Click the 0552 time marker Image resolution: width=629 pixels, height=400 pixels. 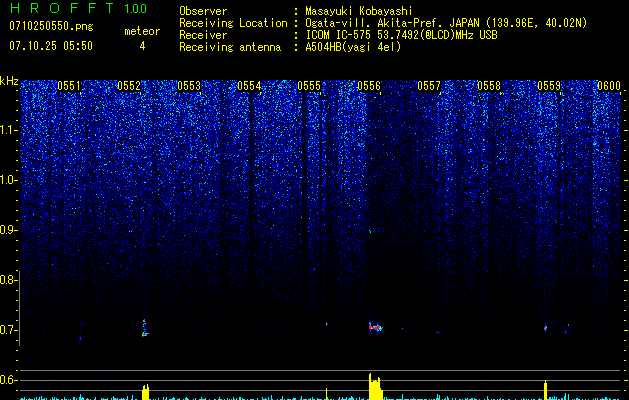(x=129, y=86)
